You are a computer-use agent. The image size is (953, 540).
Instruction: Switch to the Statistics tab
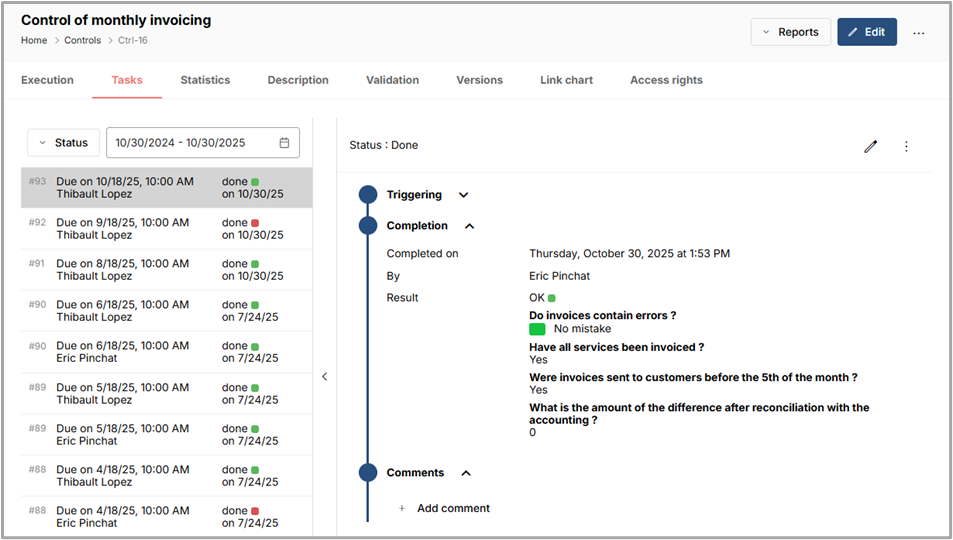(x=205, y=80)
